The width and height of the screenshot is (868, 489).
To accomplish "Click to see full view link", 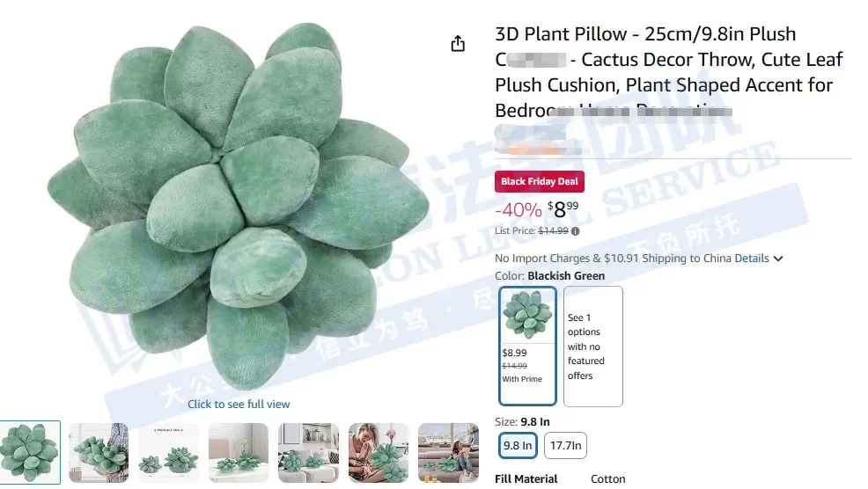I will 238,404.
